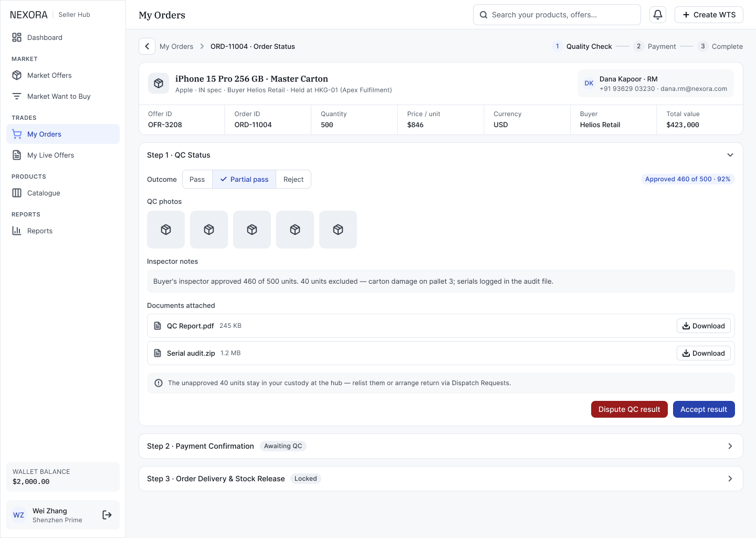756x538 pixels.
Task: Click the notifications bell icon
Action: click(658, 15)
